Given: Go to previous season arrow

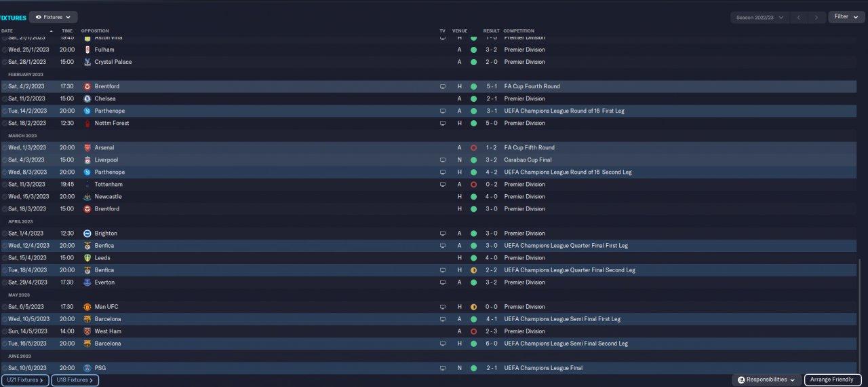Looking at the screenshot, I should tap(800, 17).
